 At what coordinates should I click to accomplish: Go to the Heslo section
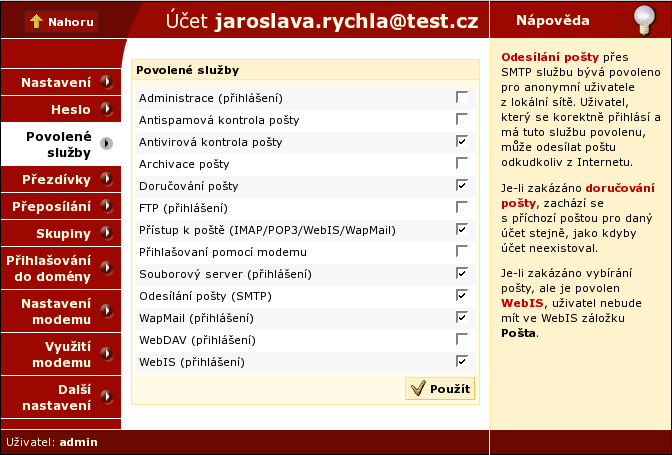pos(61,109)
